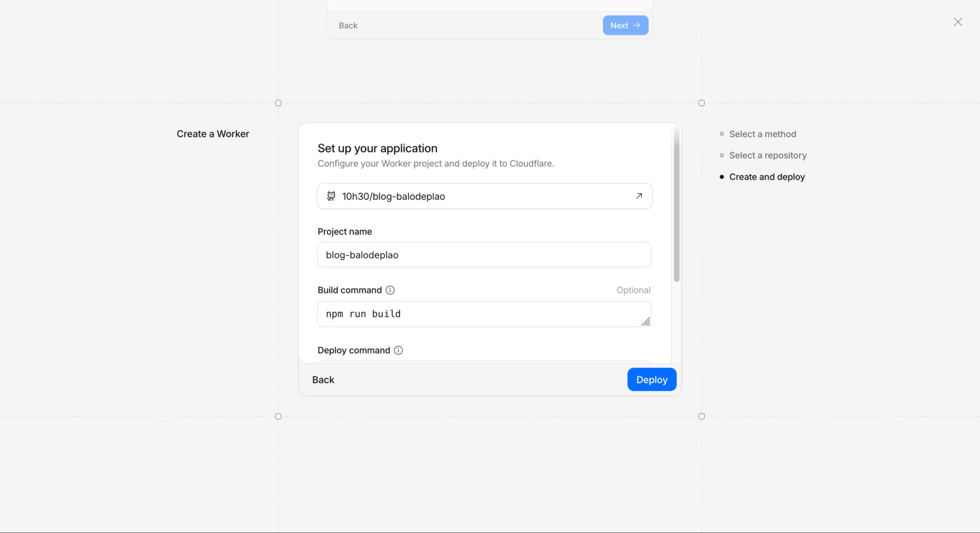Image resolution: width=980 pixels, height=533 pixels.
Task: Click the Build command textarea resize handle
Action: pyautogui.click(x=646, y=322)
